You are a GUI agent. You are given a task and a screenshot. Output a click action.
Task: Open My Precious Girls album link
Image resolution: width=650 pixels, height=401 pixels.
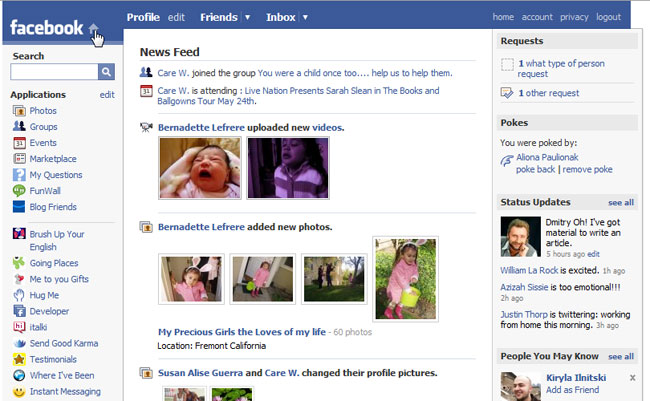(x=242, y=332)
